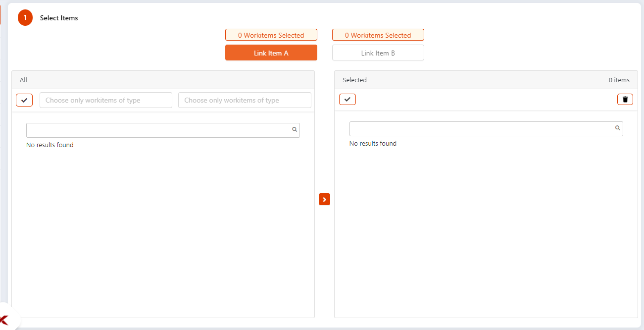
Task: Click the 0 Workitems Selected label above Link Item B
Action: click(x=378, y=35)
